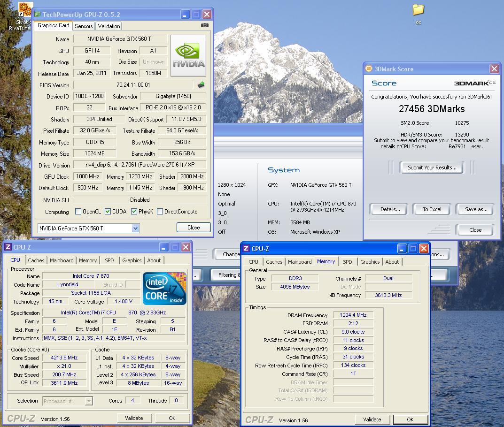This screenshot has height=427, width=504.
Task: Click the Bandwidth 153.6 GB/s value
Action: point(182,153)
